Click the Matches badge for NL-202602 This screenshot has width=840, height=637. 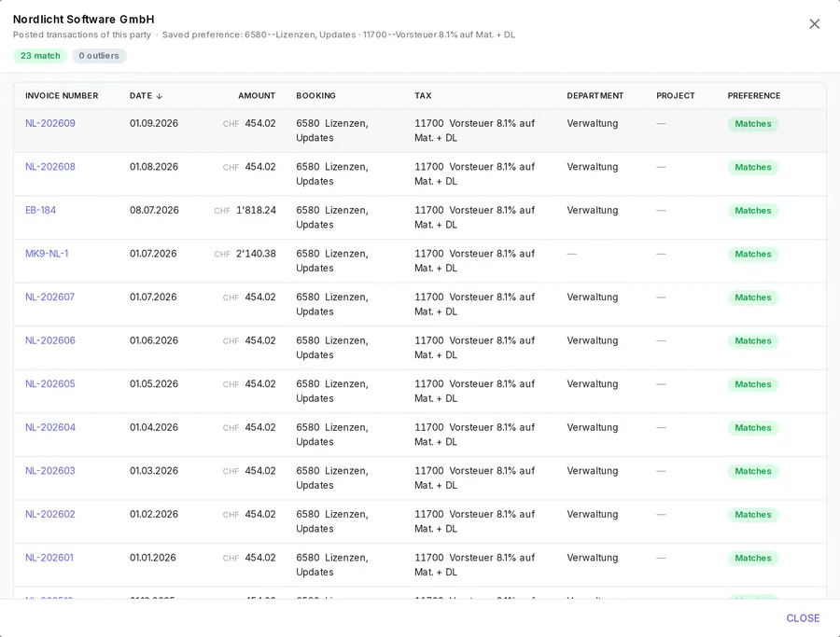coord(752,515)
